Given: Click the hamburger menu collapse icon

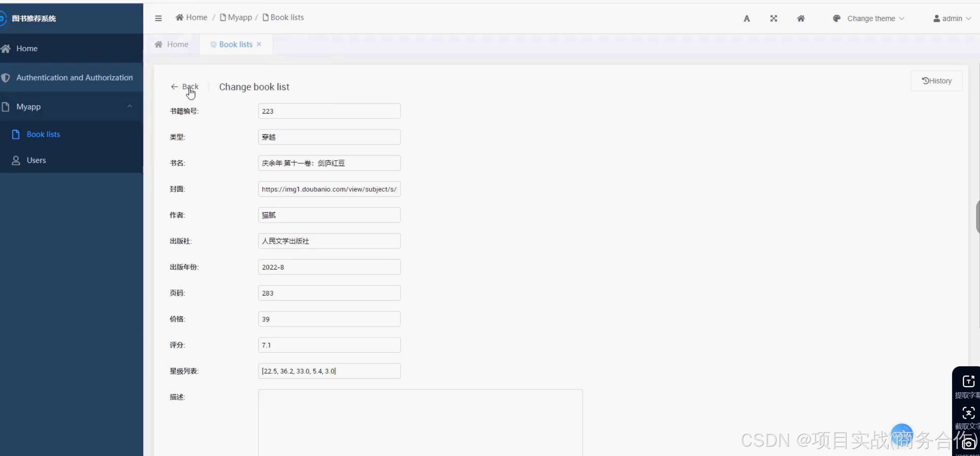Looking at the screenshot, I should tap(158, 18).
